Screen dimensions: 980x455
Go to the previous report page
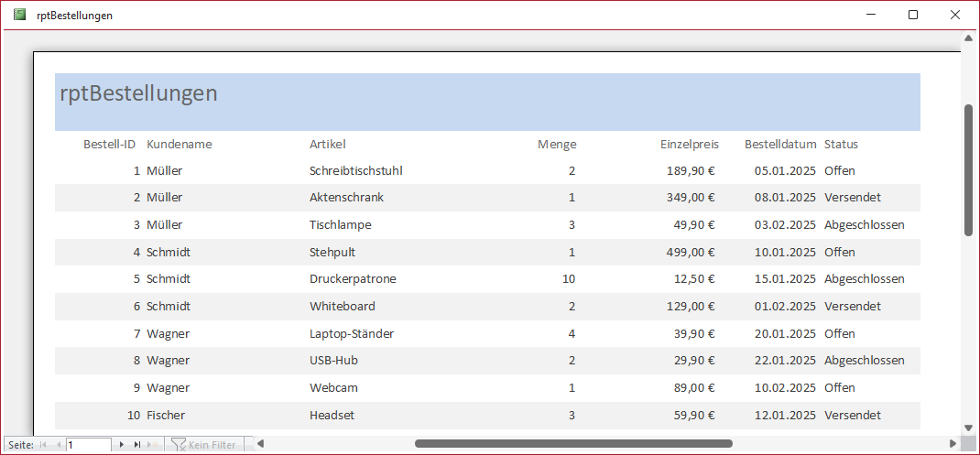click(x=59, y=444)
